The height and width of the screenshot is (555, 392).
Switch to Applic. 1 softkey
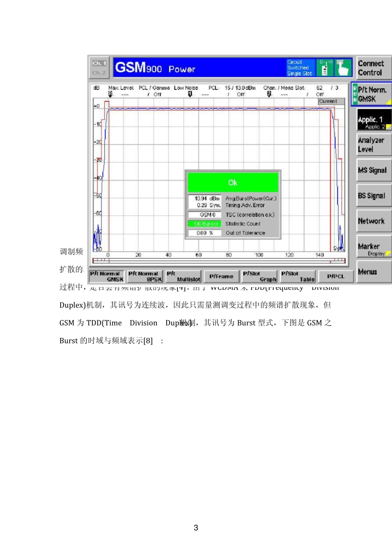coord(373,120)
